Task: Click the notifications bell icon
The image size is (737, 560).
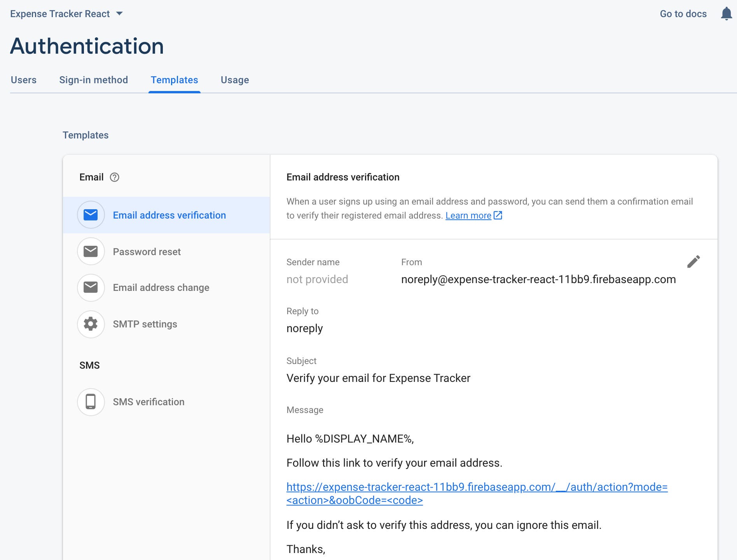Action: pyautogui.click(x=726, y=14)
